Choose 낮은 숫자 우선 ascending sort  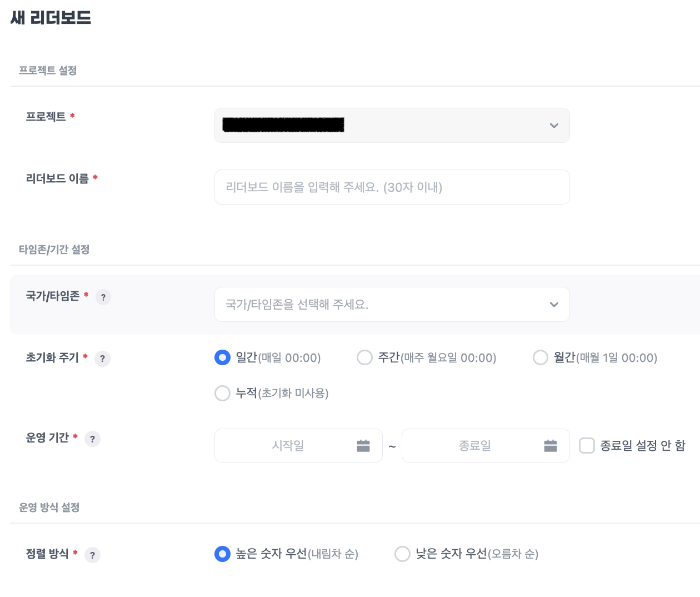click(x=402, y=554)
